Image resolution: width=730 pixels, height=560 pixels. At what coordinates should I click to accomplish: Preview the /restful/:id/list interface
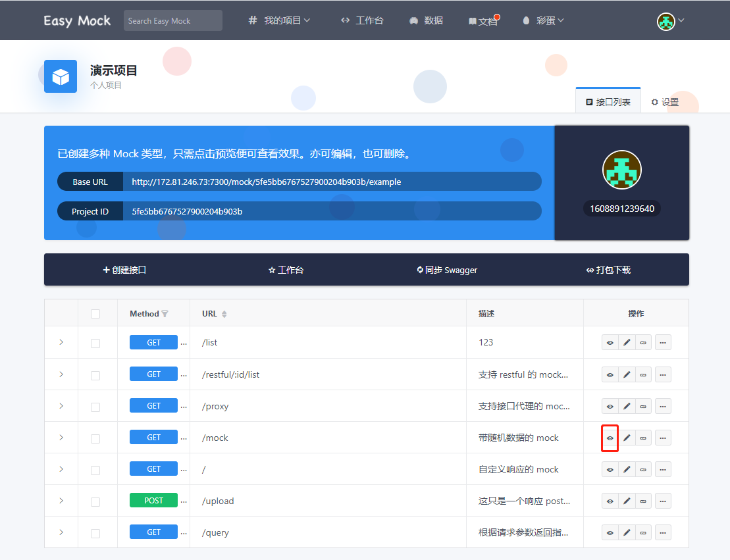(610, 374)
